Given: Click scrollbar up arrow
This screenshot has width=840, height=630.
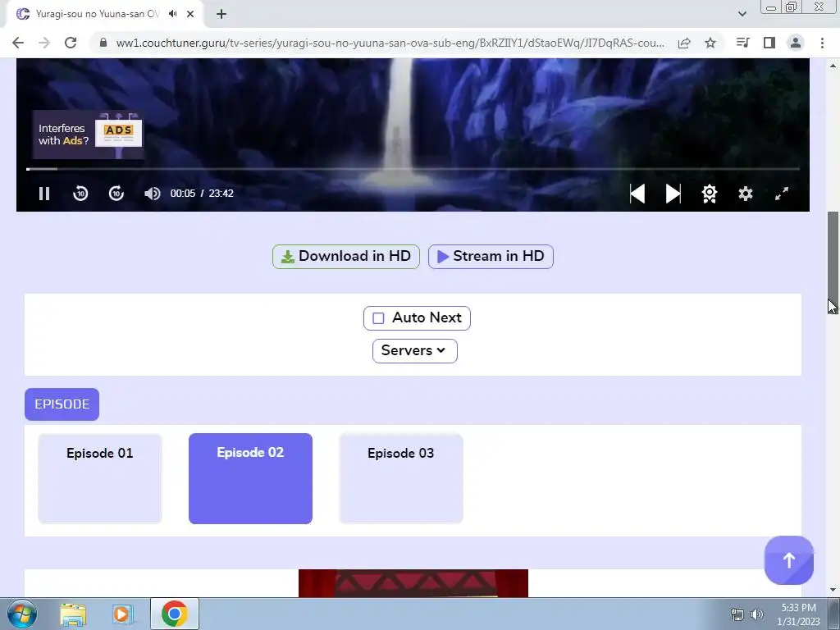Looking at the screenshot, I should 833,66.
